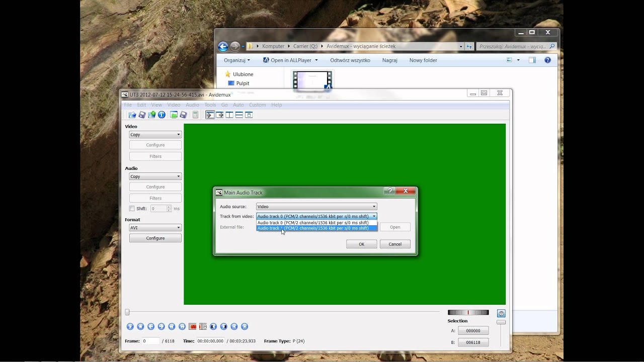
Task: Set selection marker B icon
Action: click(x=203, y=327)
